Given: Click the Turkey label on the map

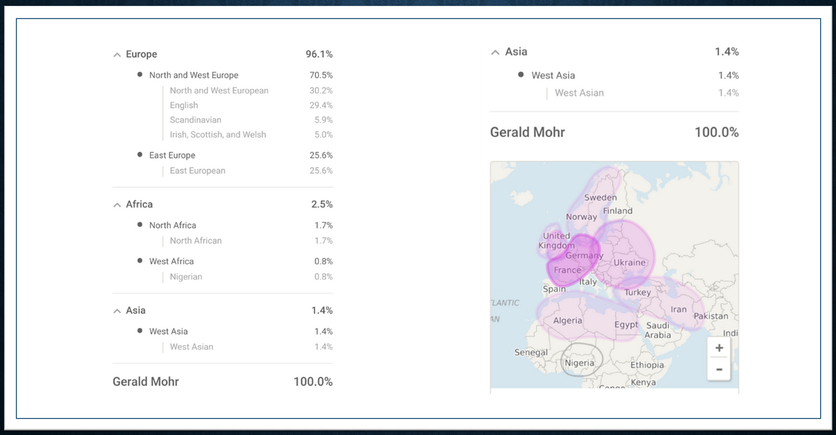Looking at the screenshot, I should point(638,292).
